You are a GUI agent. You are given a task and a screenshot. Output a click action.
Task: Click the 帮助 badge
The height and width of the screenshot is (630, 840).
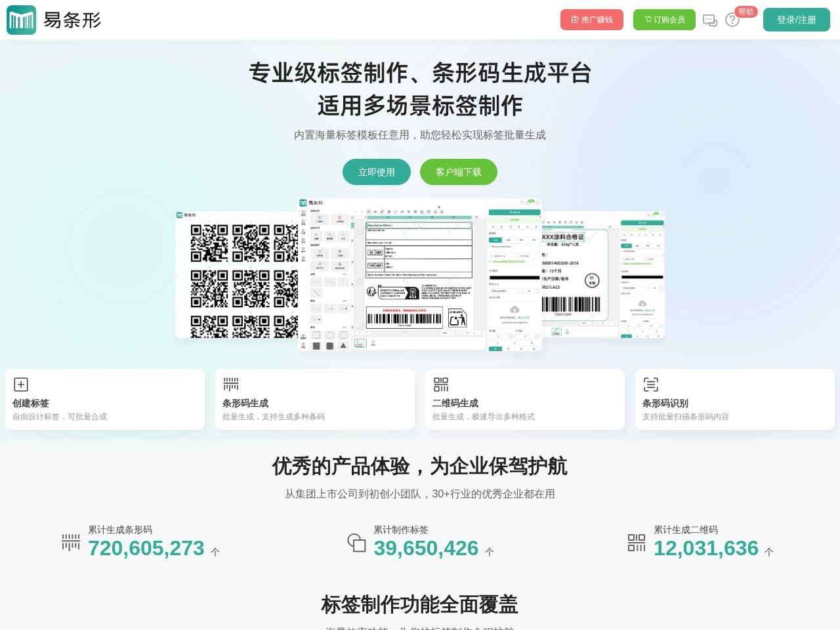pyautogui.click(x=746, y=12)
